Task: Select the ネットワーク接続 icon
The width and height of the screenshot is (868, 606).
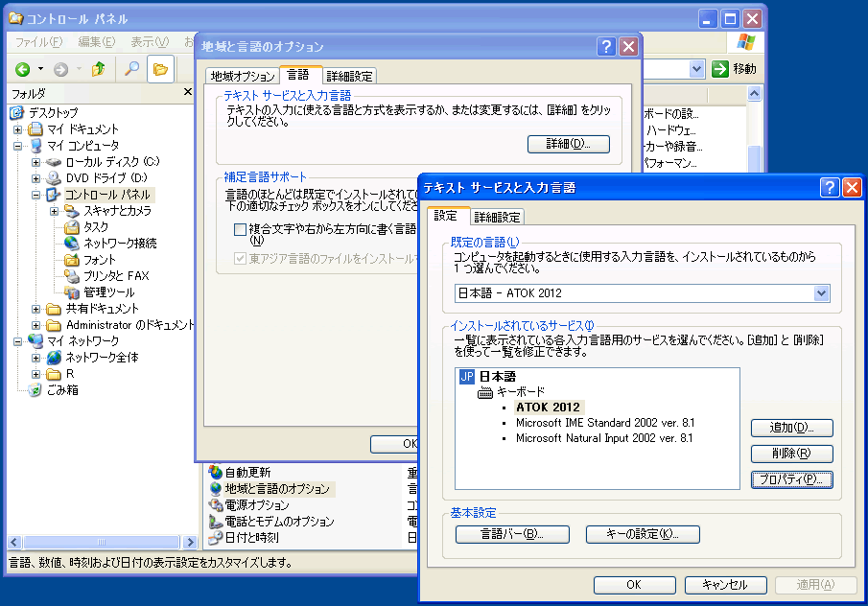Action: point(72,243)
